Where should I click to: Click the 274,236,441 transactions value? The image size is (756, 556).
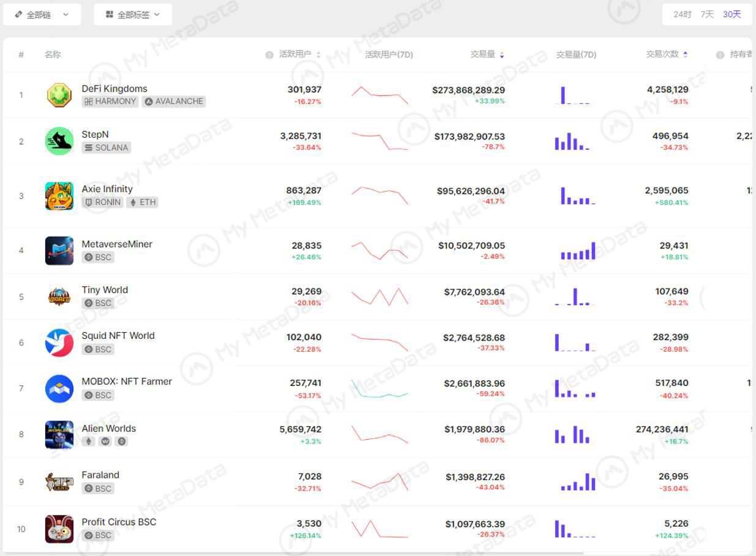[662, 430]
